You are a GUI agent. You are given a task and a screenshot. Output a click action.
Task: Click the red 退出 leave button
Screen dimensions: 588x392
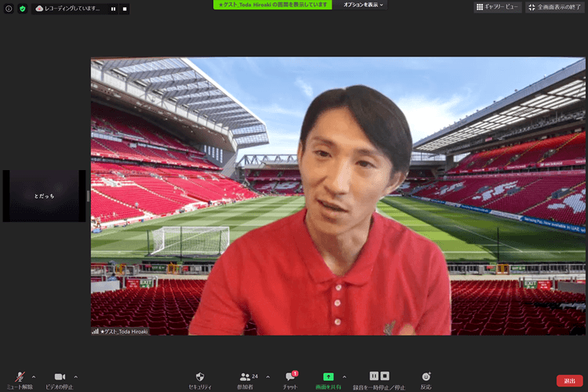[x=570, y=381]
